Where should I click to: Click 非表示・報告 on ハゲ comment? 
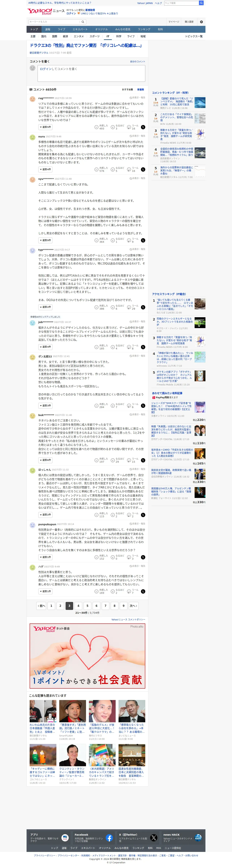[137, 566]
